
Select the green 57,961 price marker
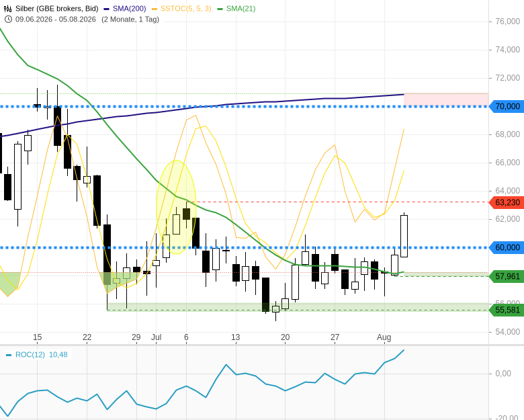click(x=507, y=277)
